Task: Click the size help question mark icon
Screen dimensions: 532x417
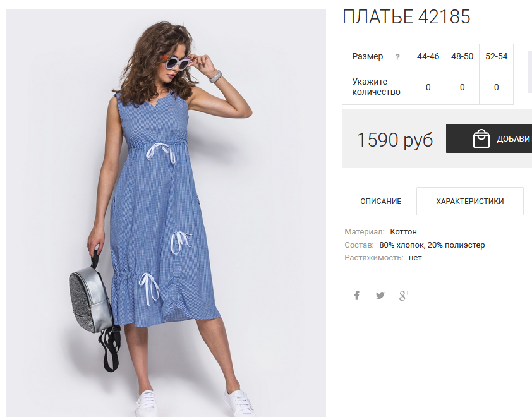Action: tap(397, 57)
